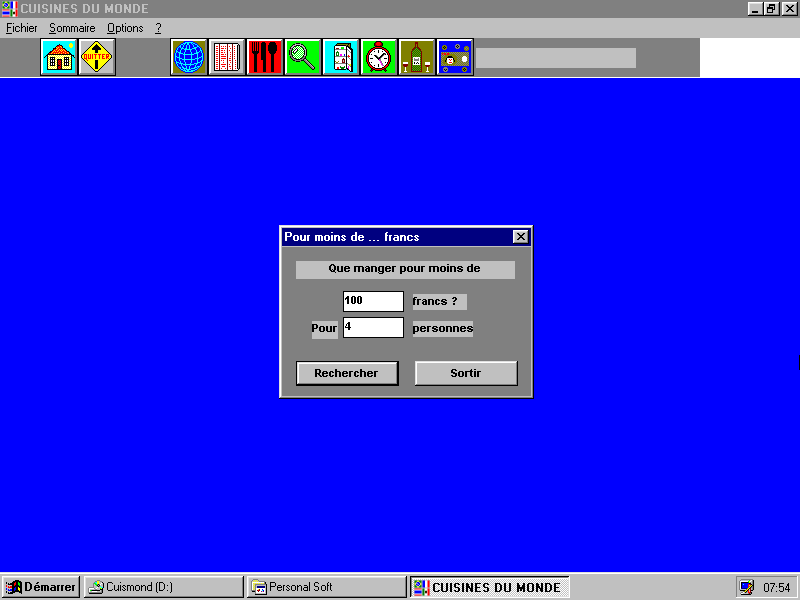This screenshot has height=600, width=800.
Task: Click the Quitter sign icon
Action: [x=97, y=57]
